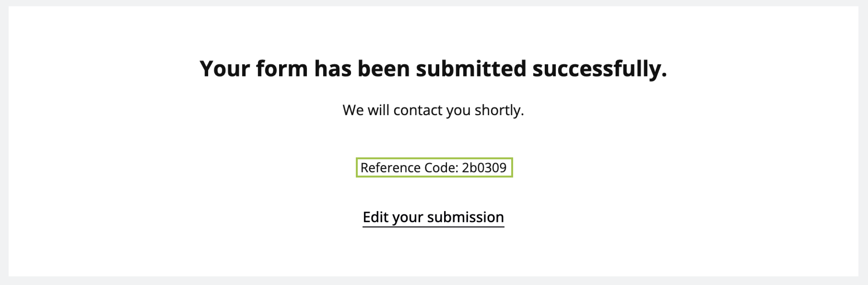
Task: Click the word "submitted" in the heading
Action: (471, 69)
